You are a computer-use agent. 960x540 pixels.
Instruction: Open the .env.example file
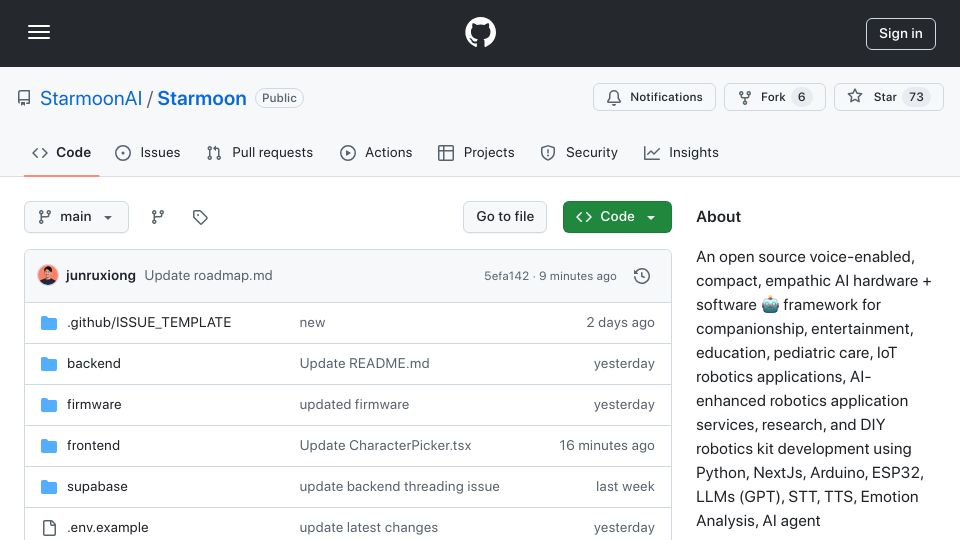coord(108,528)
